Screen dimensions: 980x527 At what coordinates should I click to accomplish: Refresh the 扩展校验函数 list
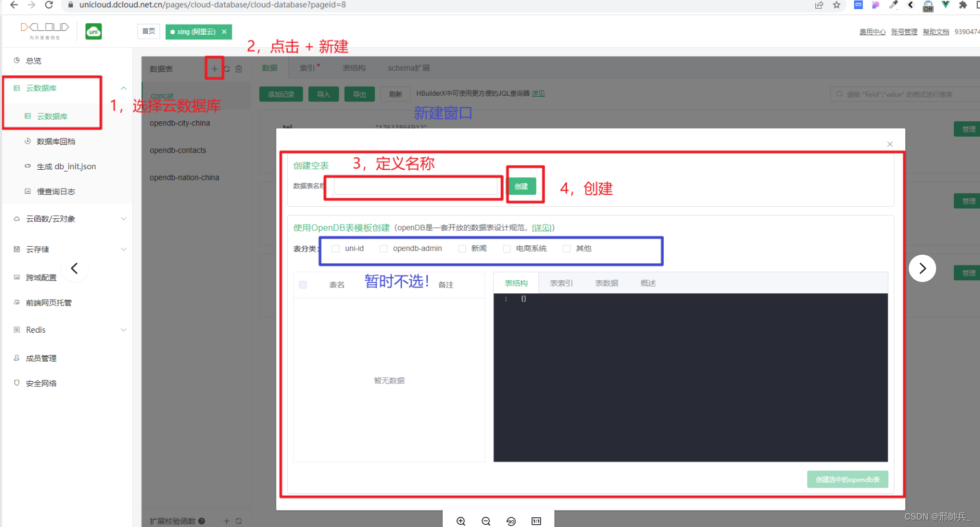tap(239, 521)
